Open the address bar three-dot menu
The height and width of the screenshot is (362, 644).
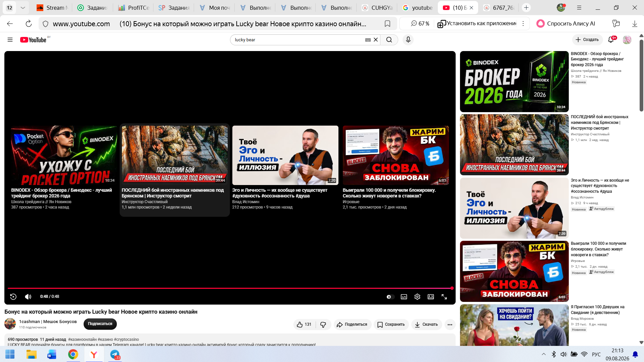(523, 24)
